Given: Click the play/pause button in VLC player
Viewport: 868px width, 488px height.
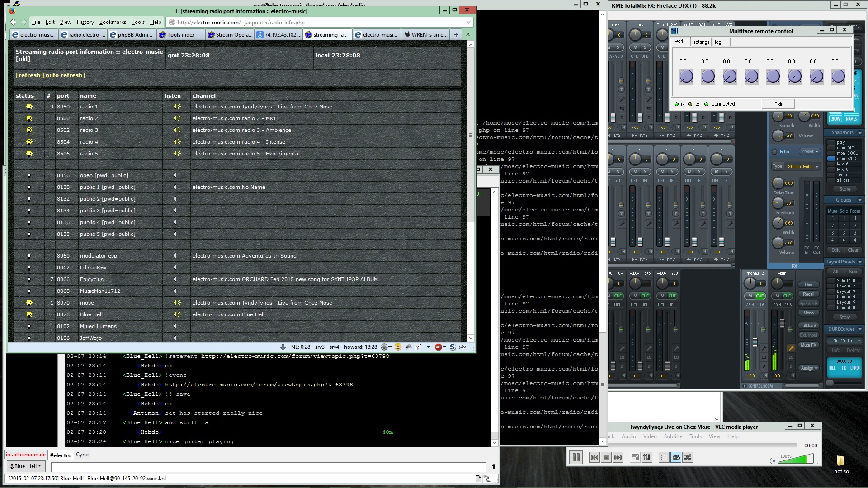Looking at the screenshot, I should (576, 458).
